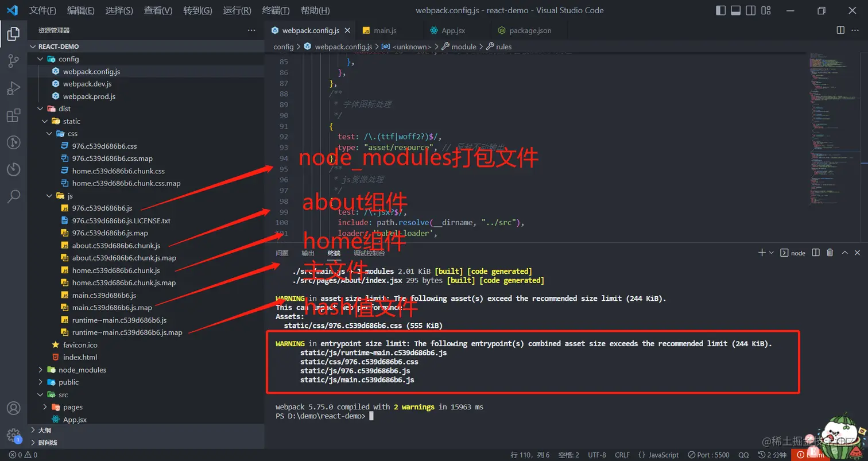Screen dimensions: 868x461
Task: Open the terminal launch profile dropdown arrow
Action: [x=772, y=253]
